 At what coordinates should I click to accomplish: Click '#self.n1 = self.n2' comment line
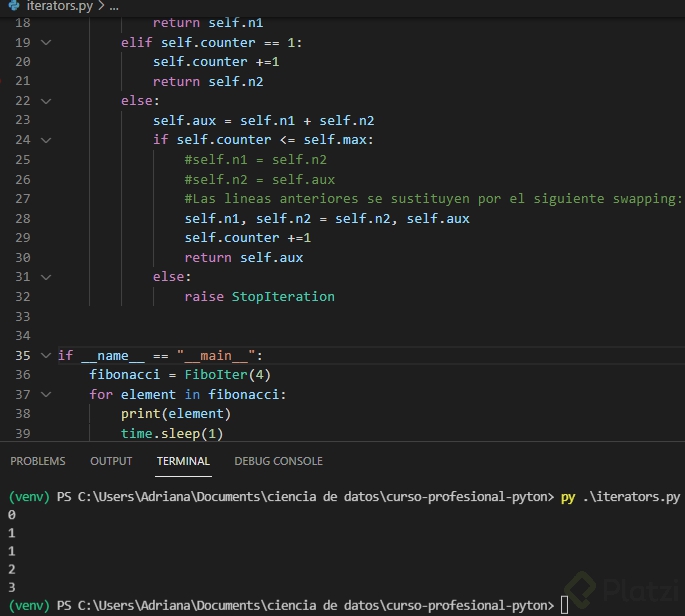(256, 159)
